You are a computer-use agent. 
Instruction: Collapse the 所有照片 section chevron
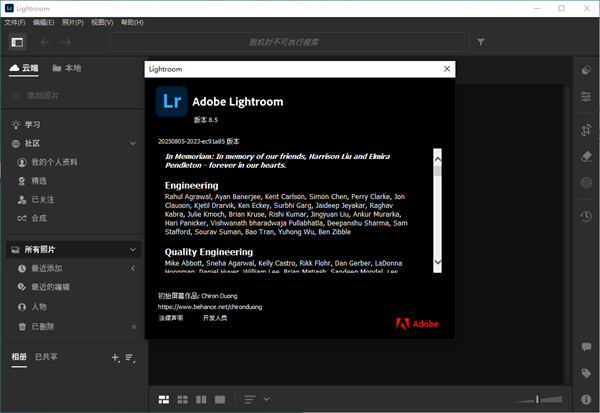[133, 250]
